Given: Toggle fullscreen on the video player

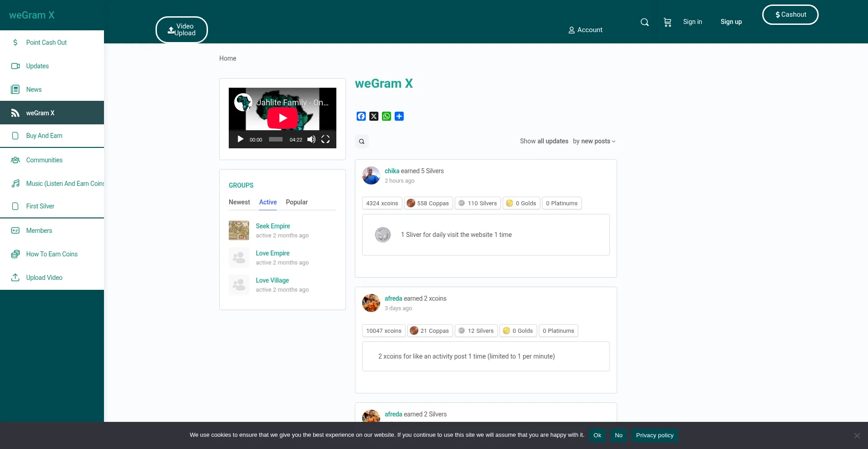Looking at the screenshot, I should (x=325, y=139).
